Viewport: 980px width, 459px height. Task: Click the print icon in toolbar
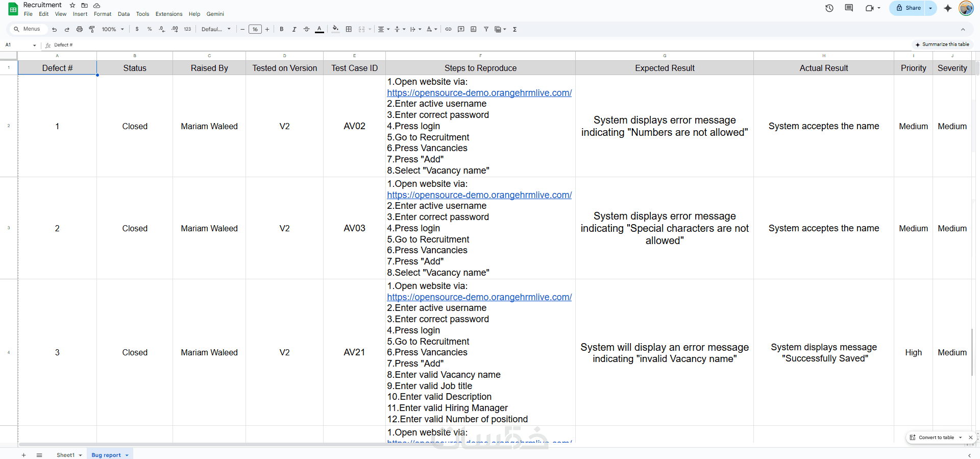pyautogui.click(x=79, y=29)
